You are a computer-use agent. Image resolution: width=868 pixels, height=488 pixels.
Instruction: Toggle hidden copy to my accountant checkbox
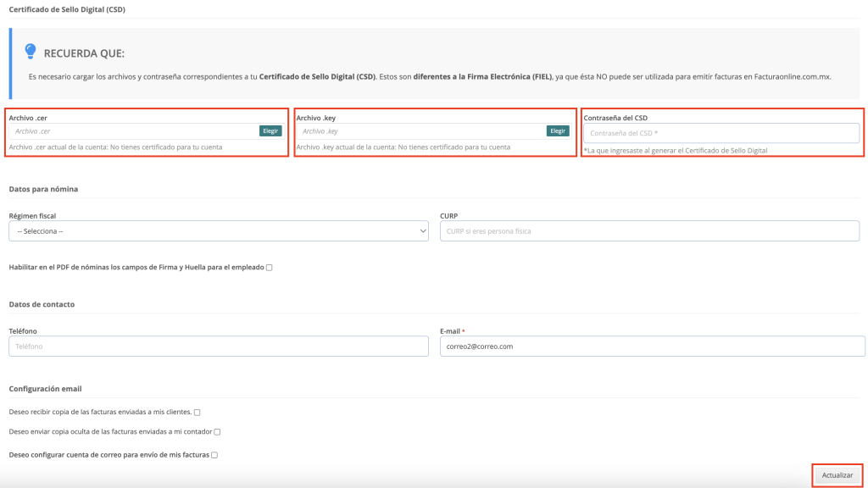click(217, 432)
